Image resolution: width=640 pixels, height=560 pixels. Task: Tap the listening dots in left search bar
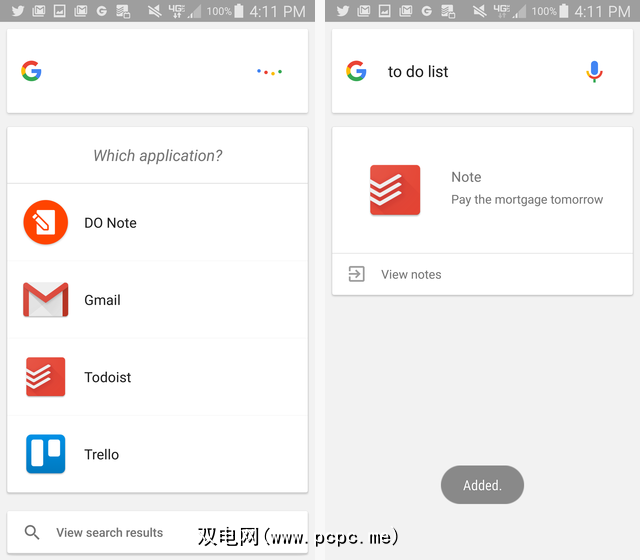click(269, 72)
